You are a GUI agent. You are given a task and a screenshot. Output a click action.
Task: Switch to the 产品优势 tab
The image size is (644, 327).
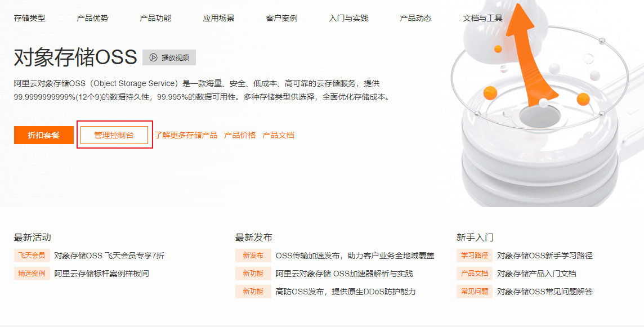(x=92, y=18)
